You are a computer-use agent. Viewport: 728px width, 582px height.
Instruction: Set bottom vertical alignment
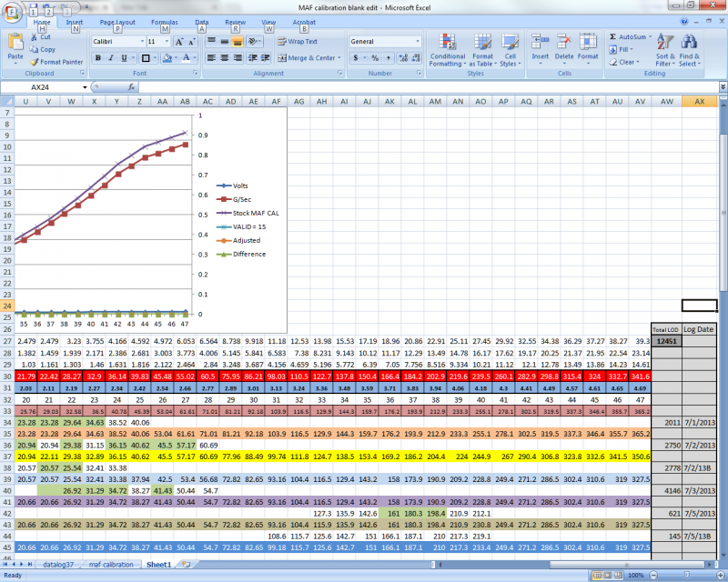[x=238, y=41]
